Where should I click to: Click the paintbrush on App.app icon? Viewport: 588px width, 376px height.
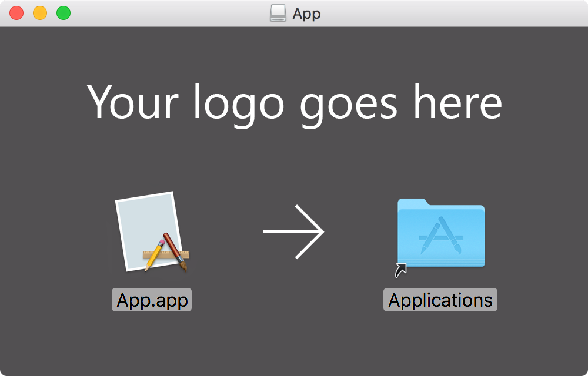[x=175, y=251]
